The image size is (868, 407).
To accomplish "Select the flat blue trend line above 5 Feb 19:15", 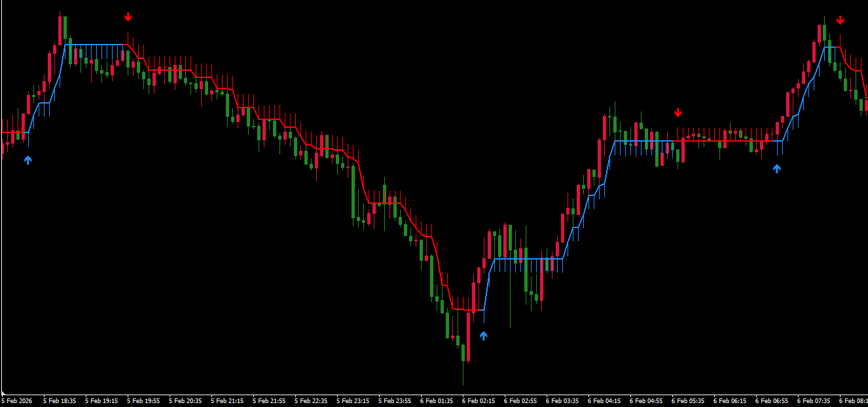I will tap(98, 45).
